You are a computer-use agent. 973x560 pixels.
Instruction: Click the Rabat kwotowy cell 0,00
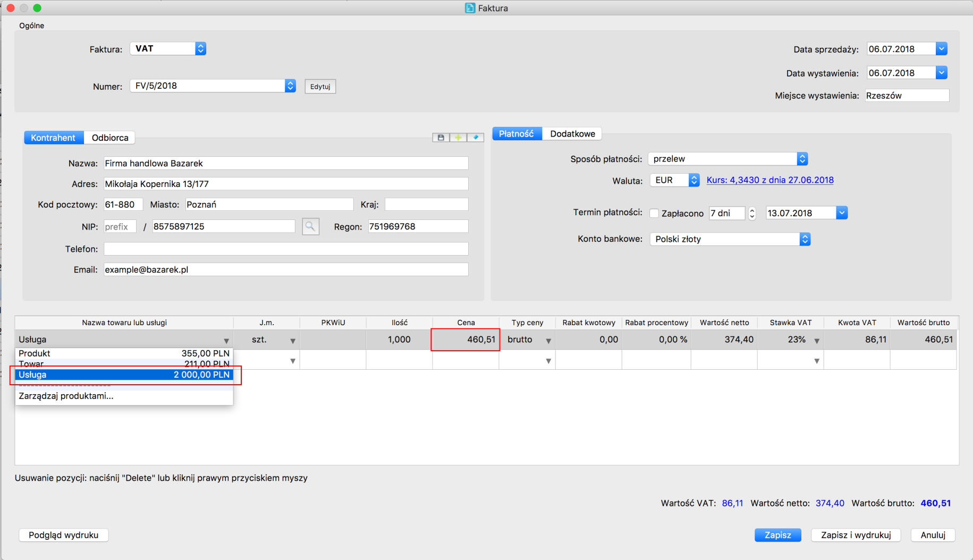pos(588,340)
